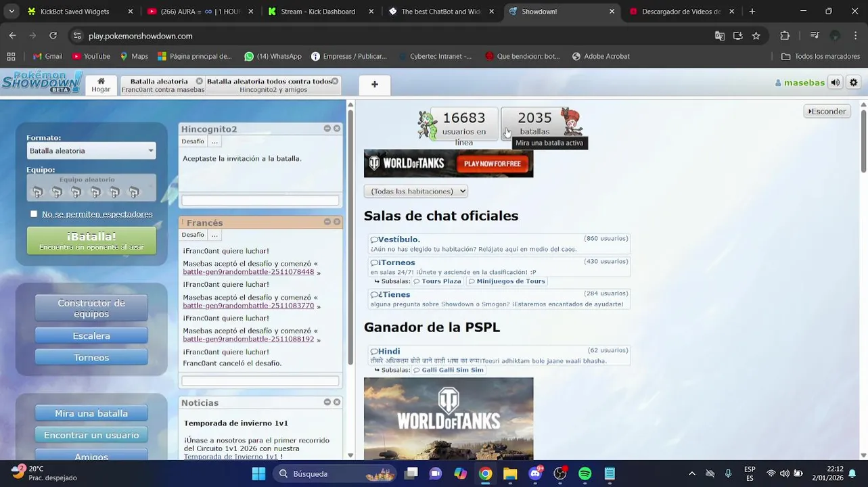Viewport: 868px width, 487px height.
Task: Click Desafío in the Hincognito2 chat
Action: click(193, 141)
